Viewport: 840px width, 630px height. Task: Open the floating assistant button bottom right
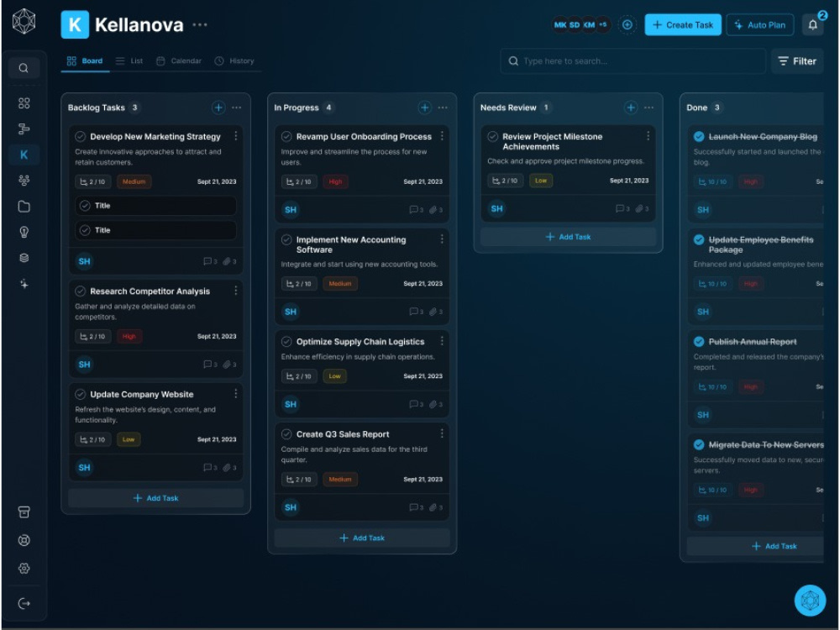(810, 600)
